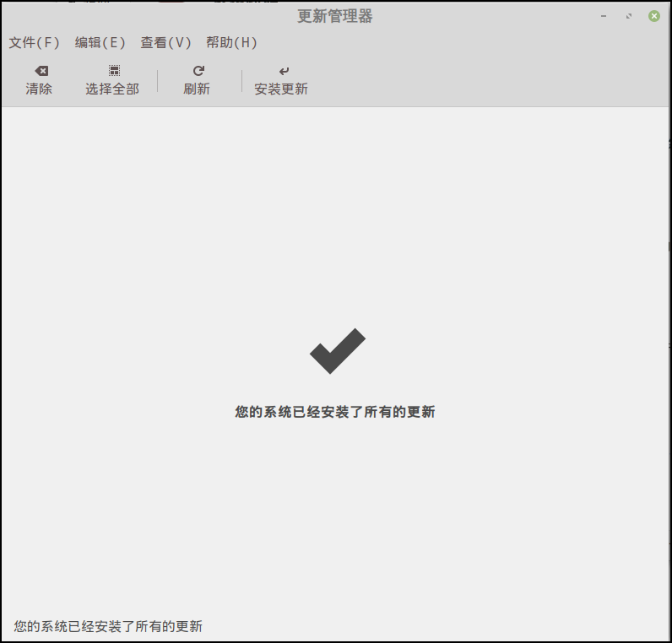Screen dimensions: 672x643
Task: Click the 更新管理器 window title
Action: coord(335,16)
